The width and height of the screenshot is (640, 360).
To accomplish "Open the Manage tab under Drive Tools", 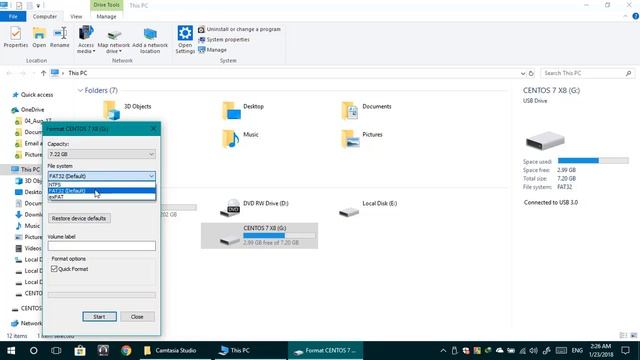I will (107, 16).
